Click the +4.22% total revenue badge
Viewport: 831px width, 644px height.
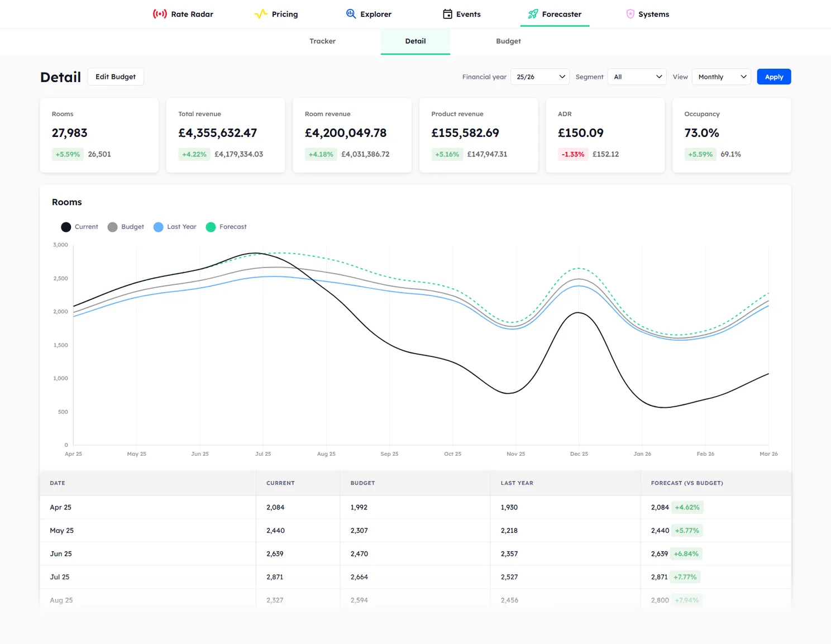tap(194, 154)
